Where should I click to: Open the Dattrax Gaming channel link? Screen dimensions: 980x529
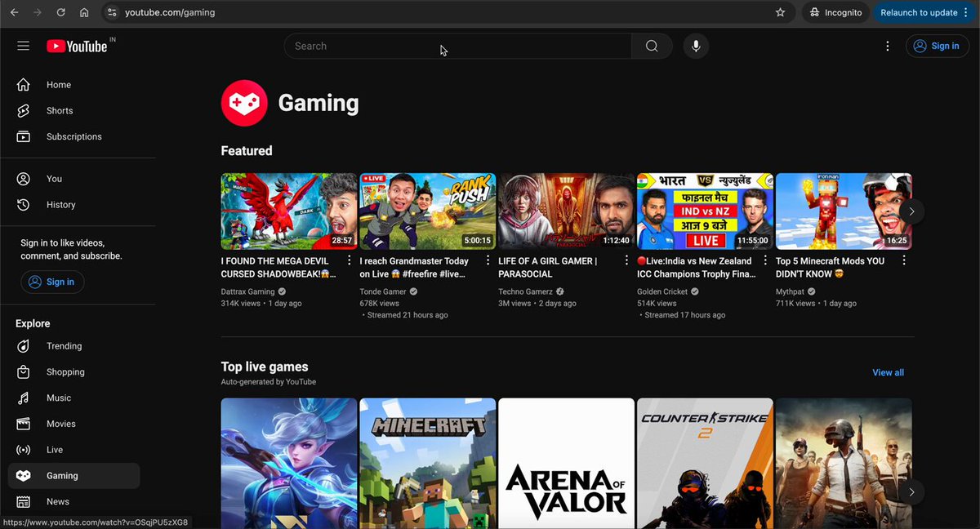coord(248,291)
